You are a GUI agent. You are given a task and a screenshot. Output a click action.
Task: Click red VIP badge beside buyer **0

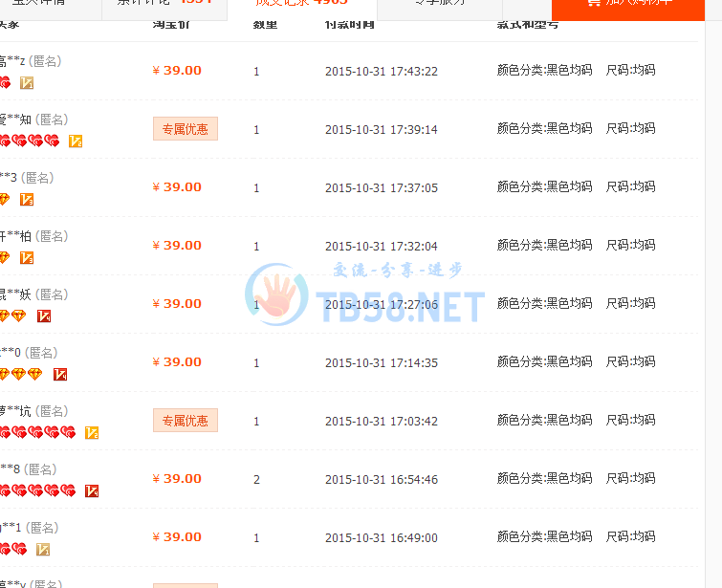point(60,375)
